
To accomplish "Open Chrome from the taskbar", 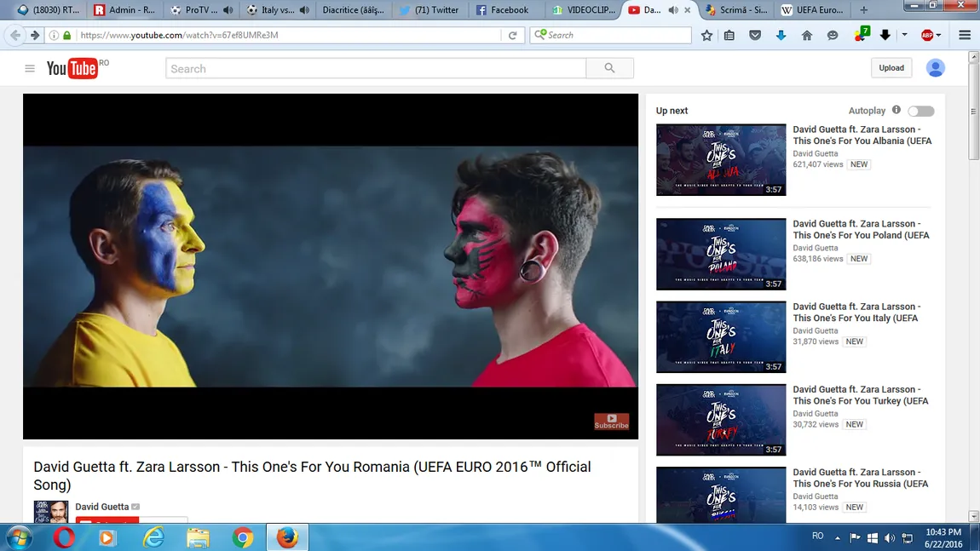I will click(x=243, y=537).
